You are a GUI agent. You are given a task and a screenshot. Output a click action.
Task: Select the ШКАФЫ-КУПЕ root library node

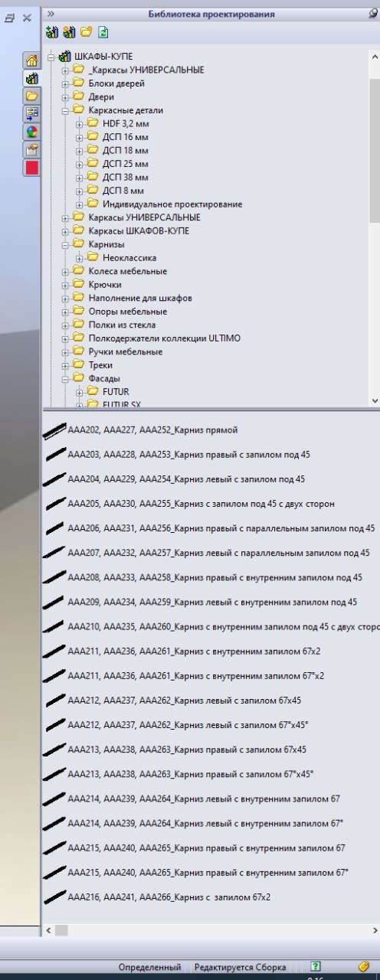(104, 57)
